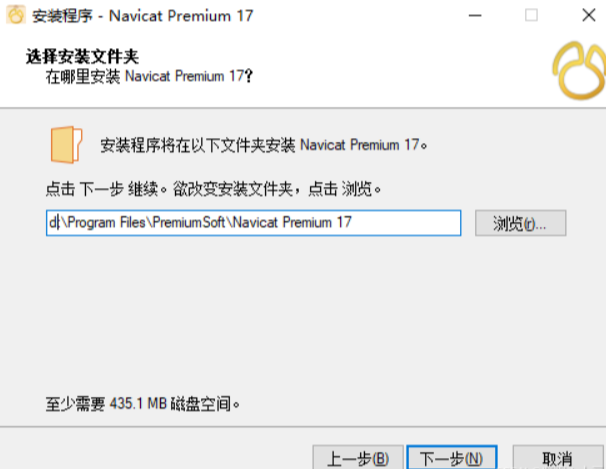Cancel installation with the 取消 button
Image resolution: width=606 pixels, height=469 pixels.
click(x=558, y=458)
